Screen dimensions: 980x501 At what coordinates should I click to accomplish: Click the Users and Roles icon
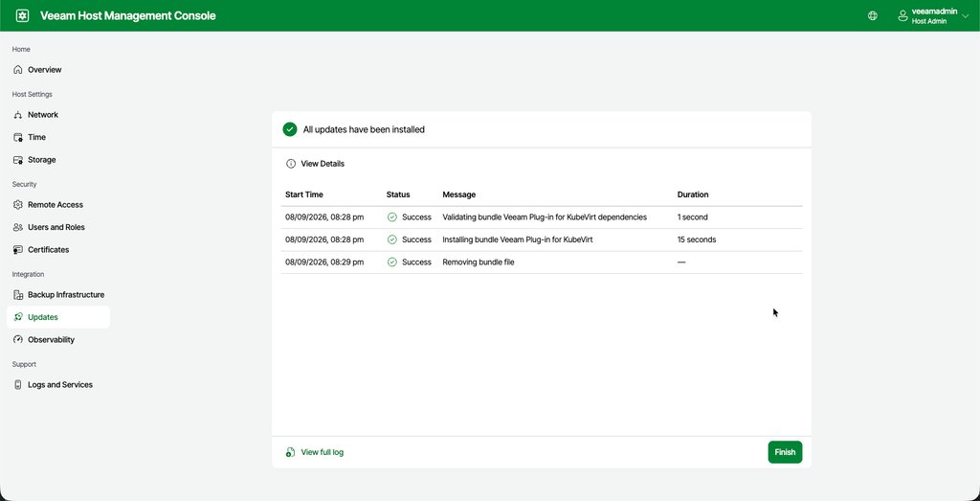pyautogui.click(x=18, y=227)
